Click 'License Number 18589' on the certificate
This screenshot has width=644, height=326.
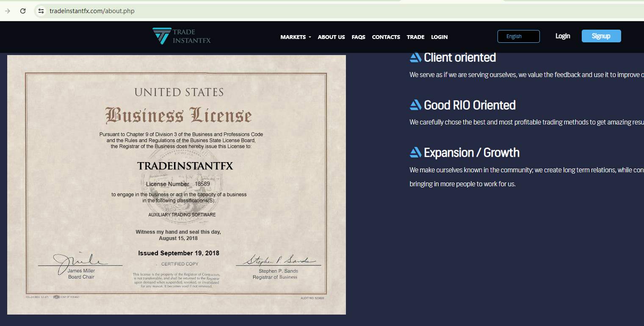pyautogui.click(x=178, y=184)
